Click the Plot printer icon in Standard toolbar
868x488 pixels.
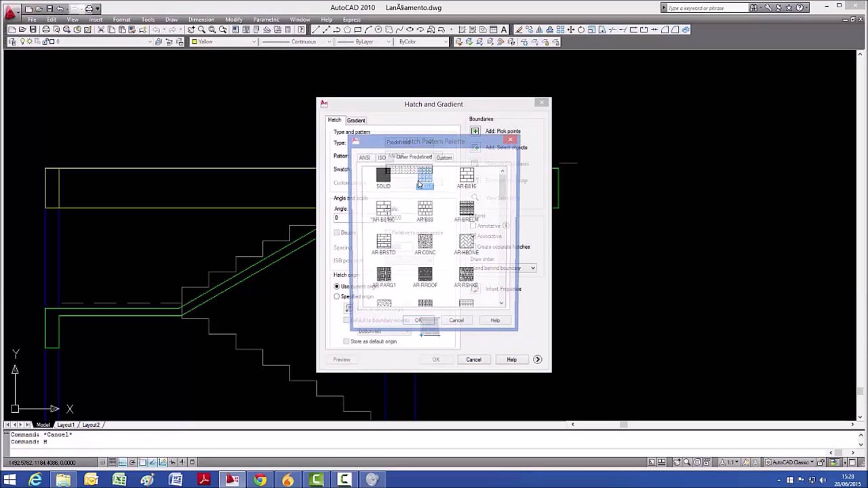coord(46,30)
